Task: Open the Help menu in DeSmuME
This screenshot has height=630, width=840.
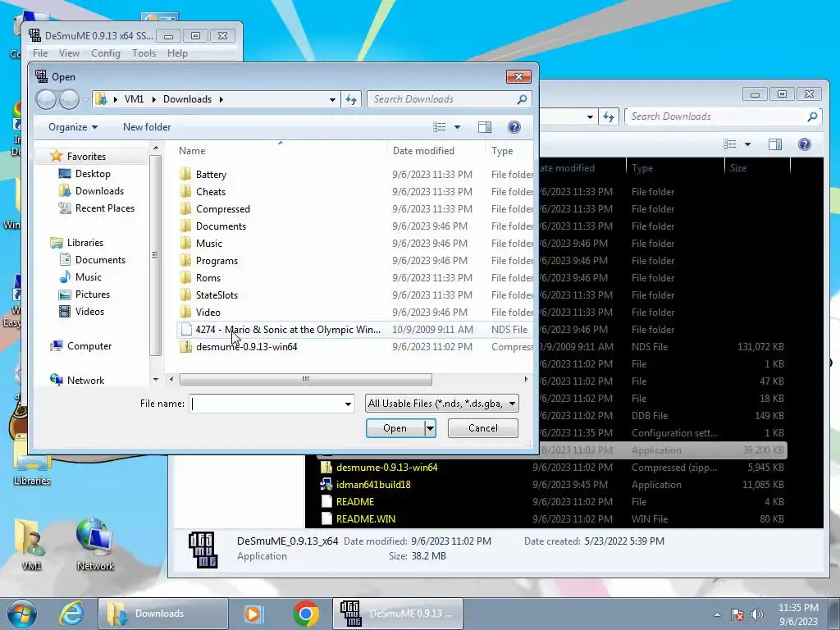Action: point(177,53)
